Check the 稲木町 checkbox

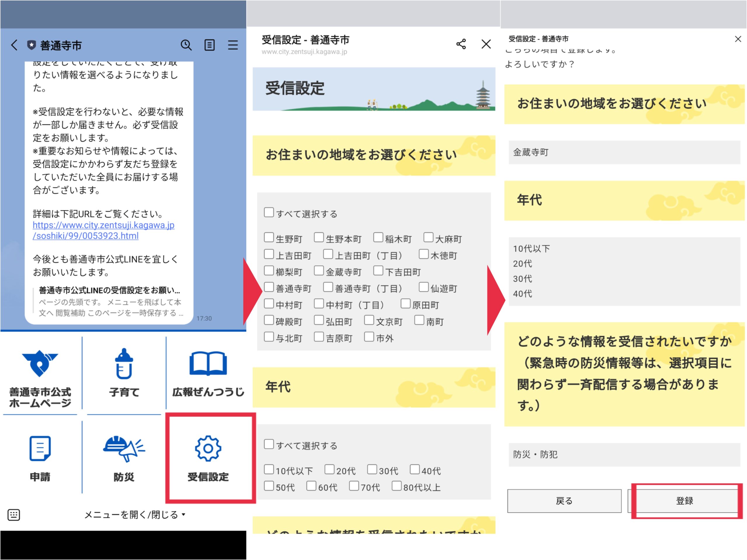click(378, 237)
